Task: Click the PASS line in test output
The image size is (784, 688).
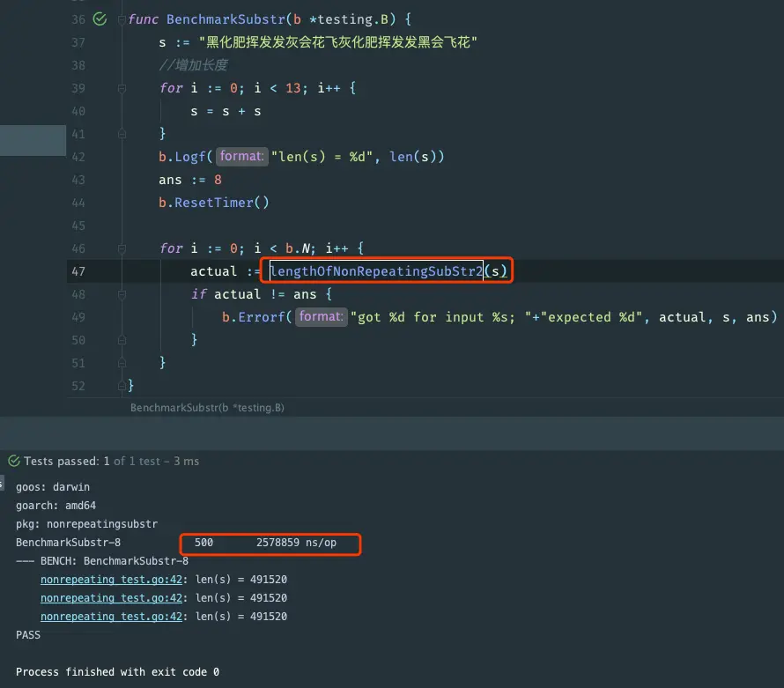Action: pos(28,635)
